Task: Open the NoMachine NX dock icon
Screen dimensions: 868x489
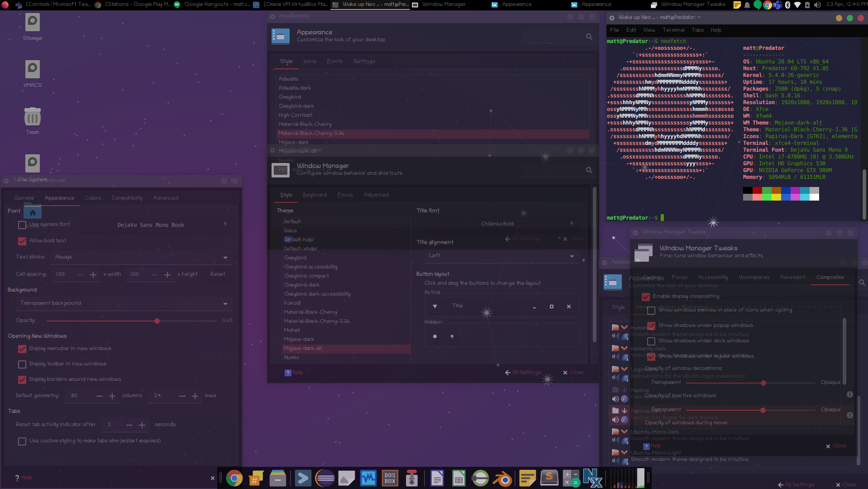Action: 592,478
